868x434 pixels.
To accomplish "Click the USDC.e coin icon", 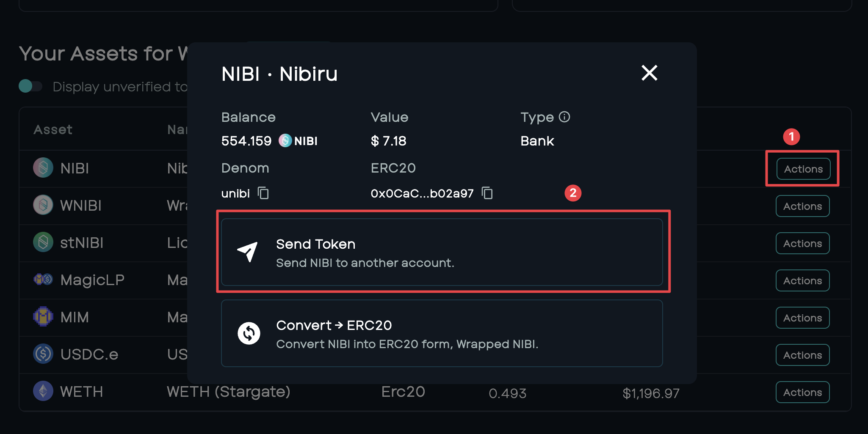I will coord(43,354).
